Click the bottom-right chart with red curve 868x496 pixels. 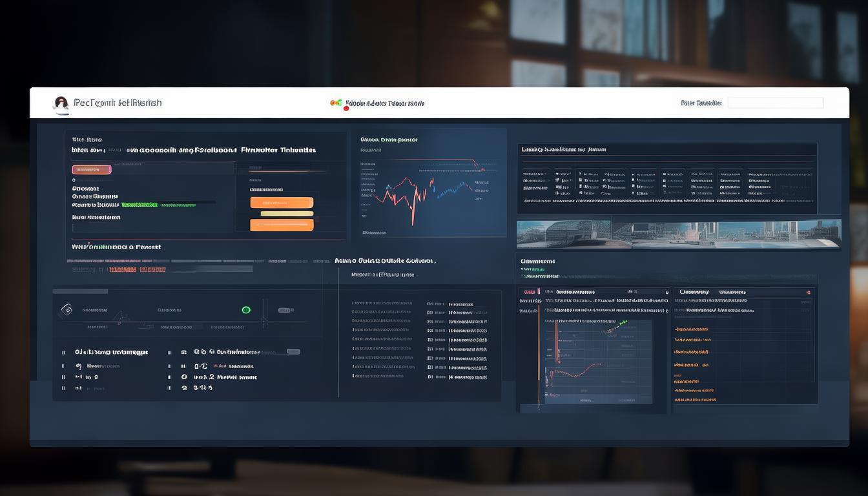597,362
